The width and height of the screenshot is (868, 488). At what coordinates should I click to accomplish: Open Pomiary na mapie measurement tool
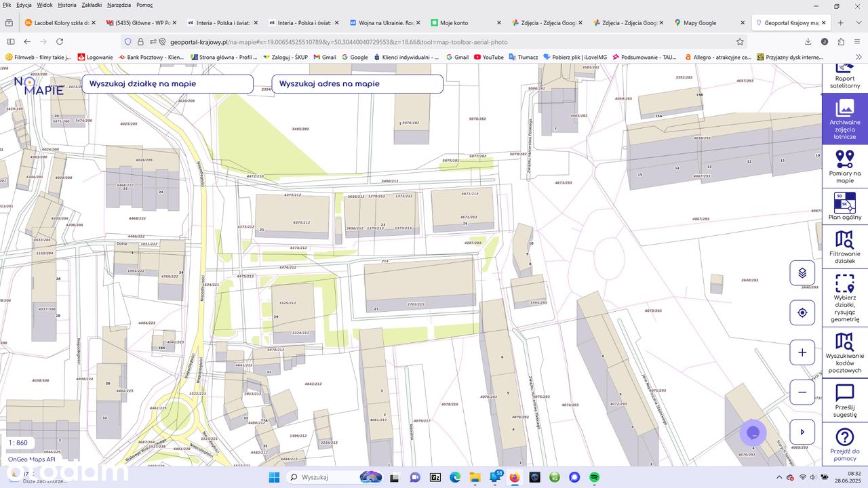click(845, 165)
